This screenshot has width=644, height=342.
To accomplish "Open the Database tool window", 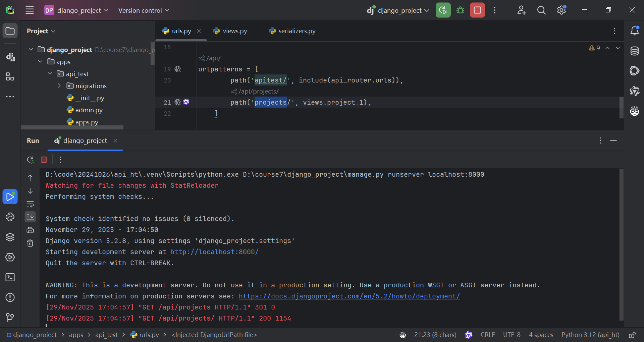I will [x=634, y=51].
